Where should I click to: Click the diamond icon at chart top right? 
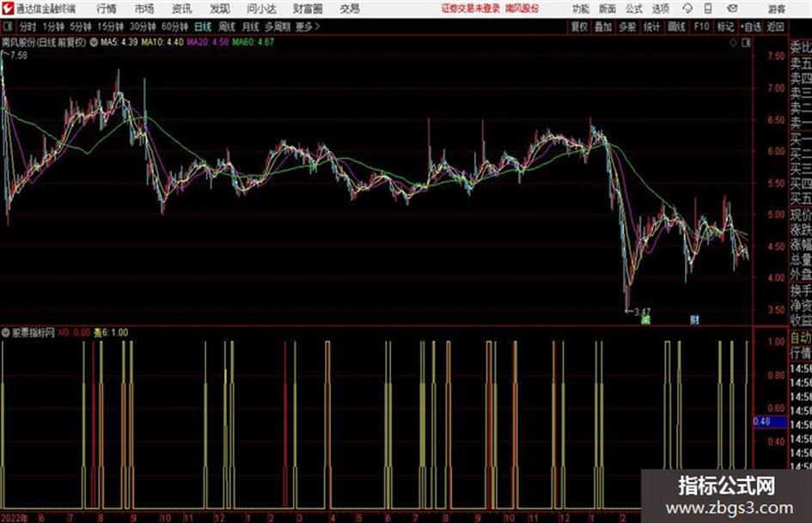(x=733, y=43)
